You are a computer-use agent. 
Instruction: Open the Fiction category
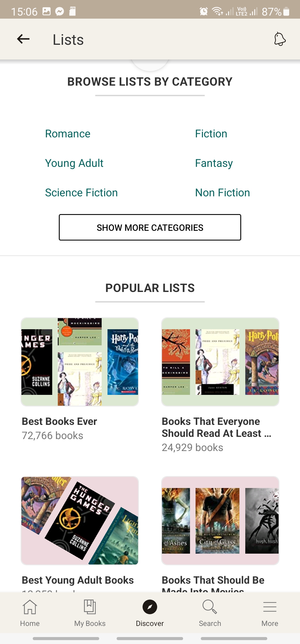point(211,134)
